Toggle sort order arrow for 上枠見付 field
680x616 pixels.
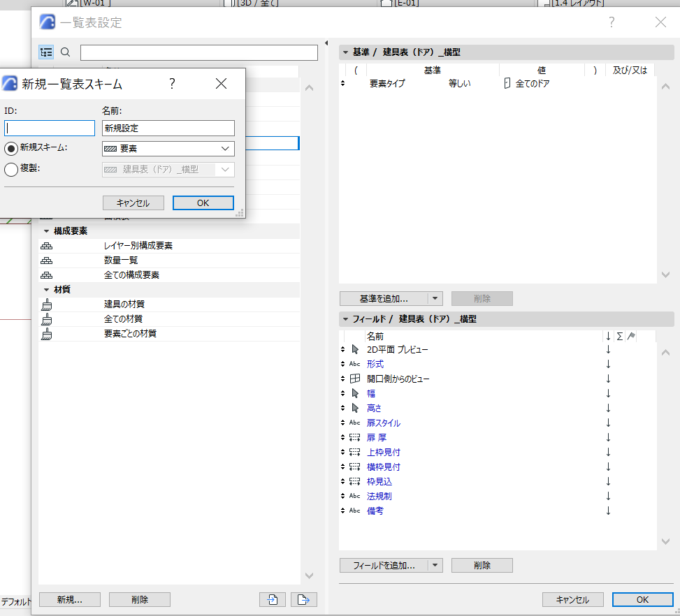pos(608,452)
